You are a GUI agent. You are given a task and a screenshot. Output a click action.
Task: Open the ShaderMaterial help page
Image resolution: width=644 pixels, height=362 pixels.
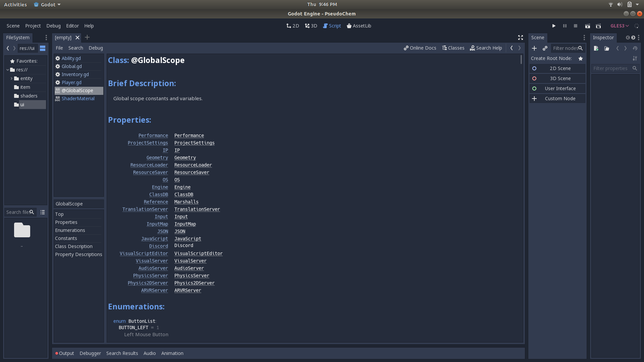click(78, 98)
